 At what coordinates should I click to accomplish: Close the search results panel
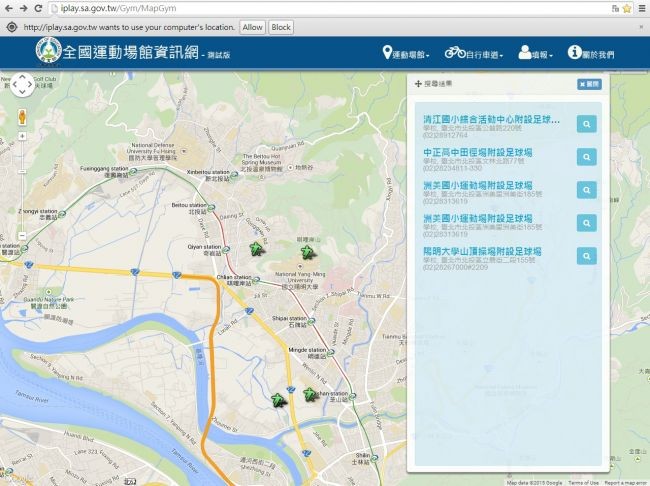coord(589,85)
